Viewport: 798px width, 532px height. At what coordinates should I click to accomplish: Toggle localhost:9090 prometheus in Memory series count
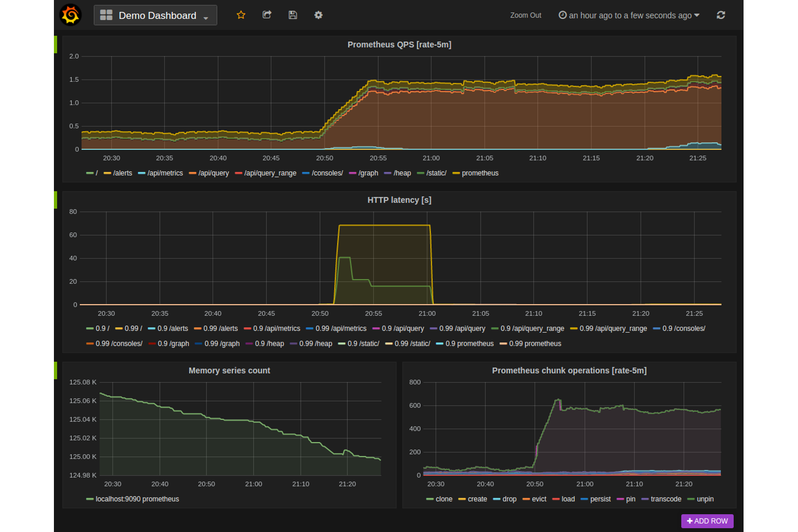137,499
